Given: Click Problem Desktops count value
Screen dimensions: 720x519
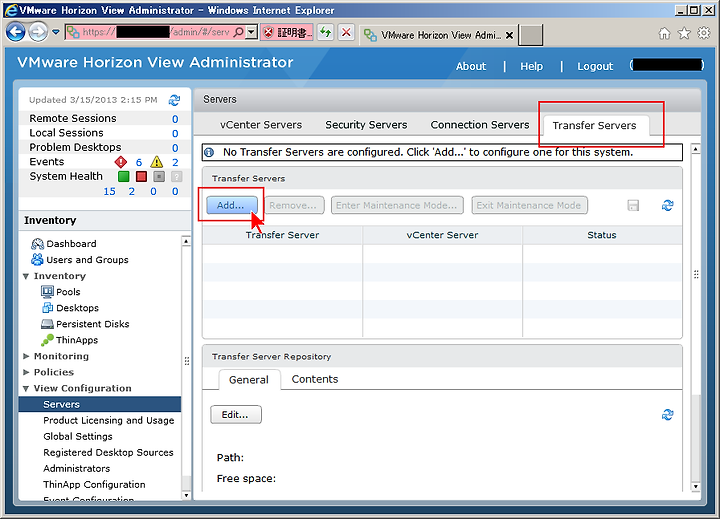Looking at the screenshot, I should pyautogui.click(x=175, y=148).
